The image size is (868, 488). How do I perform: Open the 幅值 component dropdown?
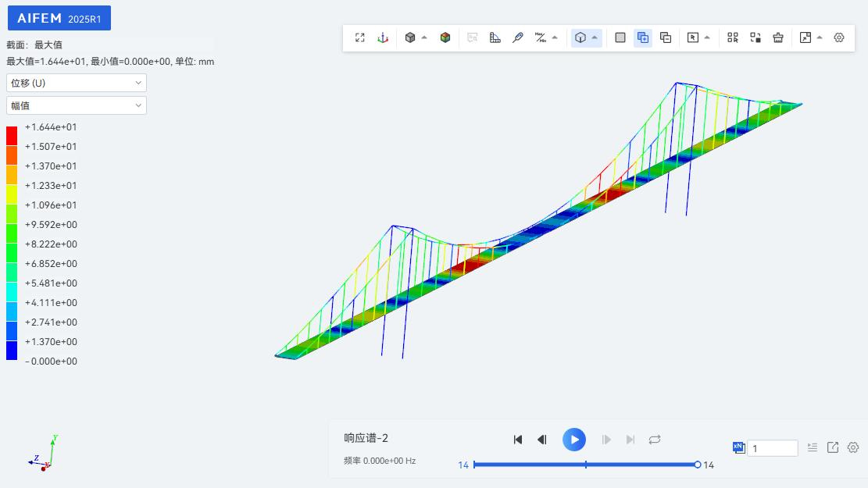click(x=77, y=105)
